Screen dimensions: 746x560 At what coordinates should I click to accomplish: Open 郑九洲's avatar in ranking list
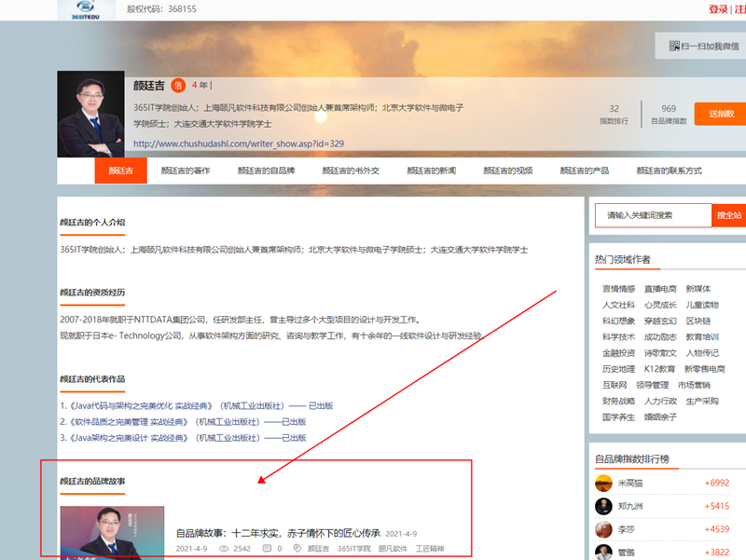tap(603, 506)
